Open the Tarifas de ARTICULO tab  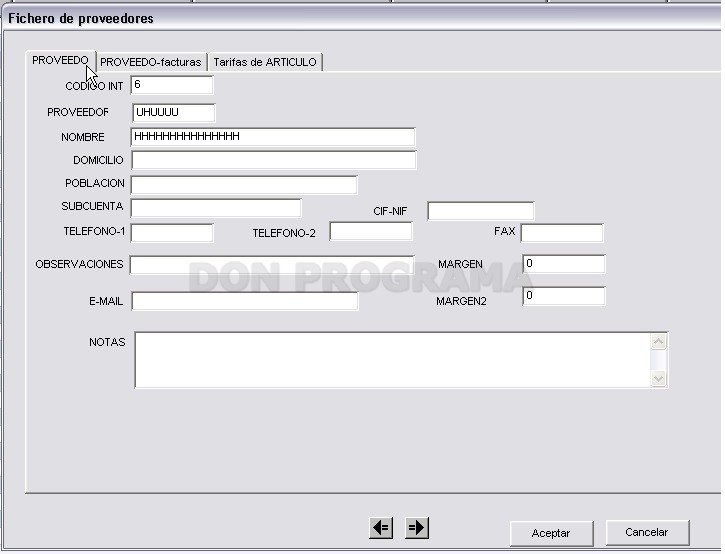[x=265, y=62]
